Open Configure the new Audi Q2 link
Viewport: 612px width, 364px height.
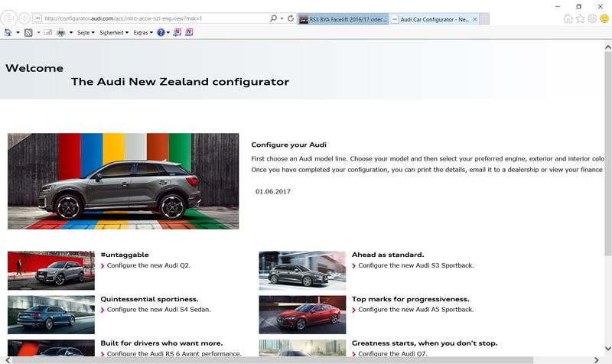(x=148, y=265)
